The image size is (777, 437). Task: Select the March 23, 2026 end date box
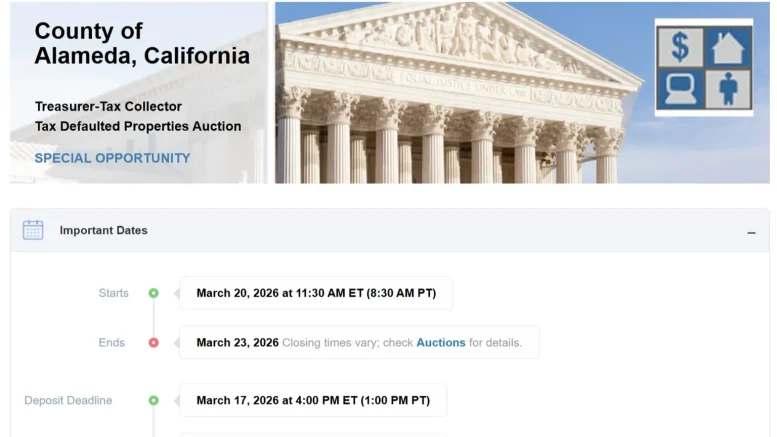pos(358,342)
